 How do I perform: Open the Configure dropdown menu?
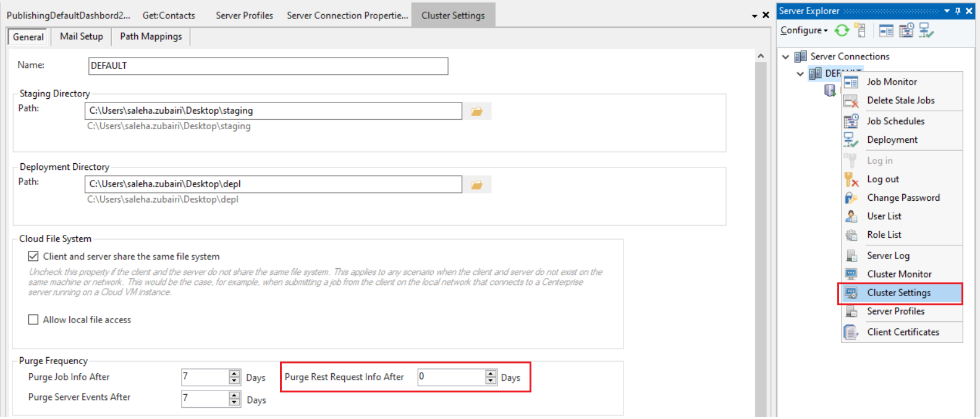tap(804, 30)
